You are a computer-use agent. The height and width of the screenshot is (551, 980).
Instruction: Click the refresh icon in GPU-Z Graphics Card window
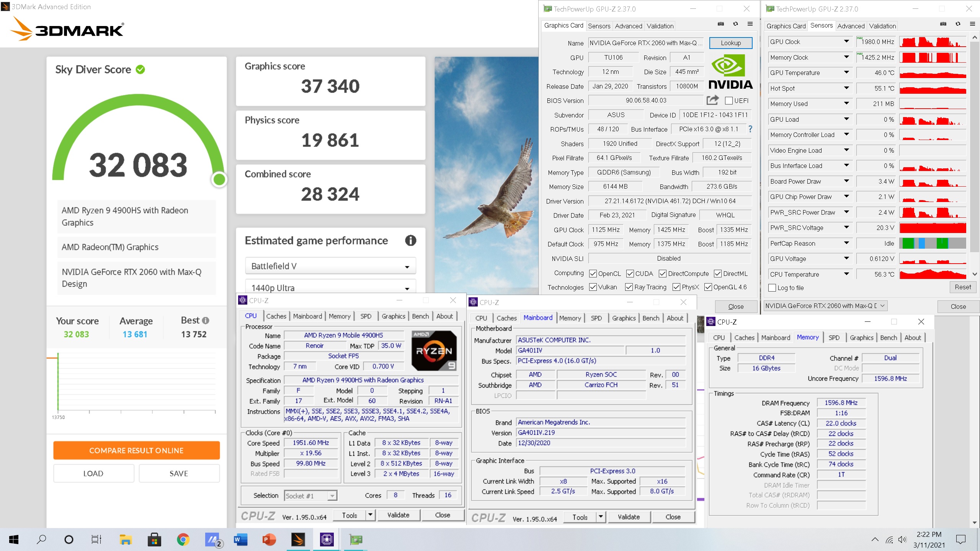tap(735, 24)
